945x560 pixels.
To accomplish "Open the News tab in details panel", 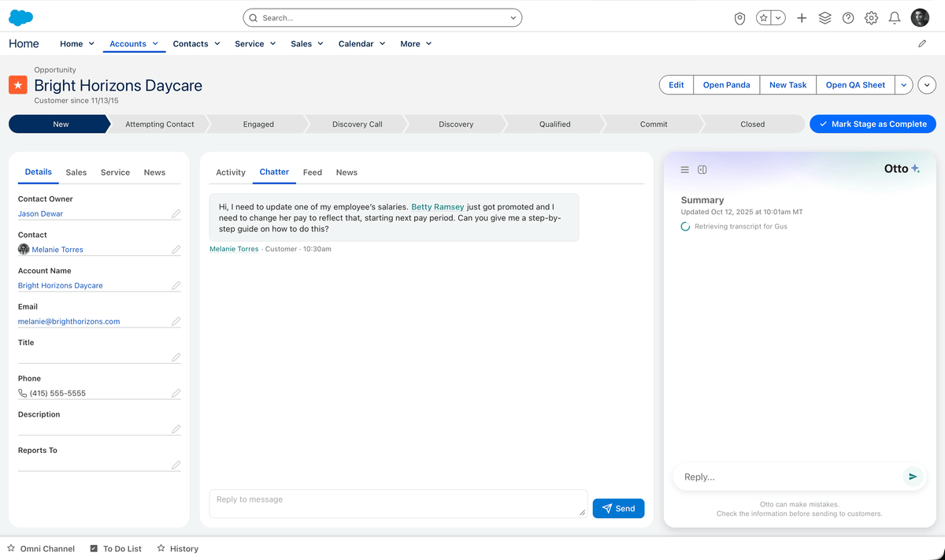I will (x=154, y=172).
